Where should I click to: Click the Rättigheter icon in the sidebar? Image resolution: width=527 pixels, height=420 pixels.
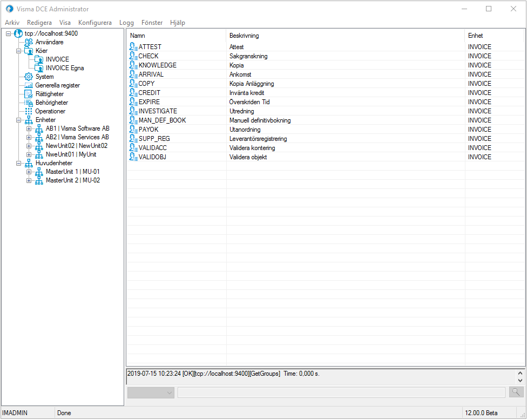click(x=28, y=93)
